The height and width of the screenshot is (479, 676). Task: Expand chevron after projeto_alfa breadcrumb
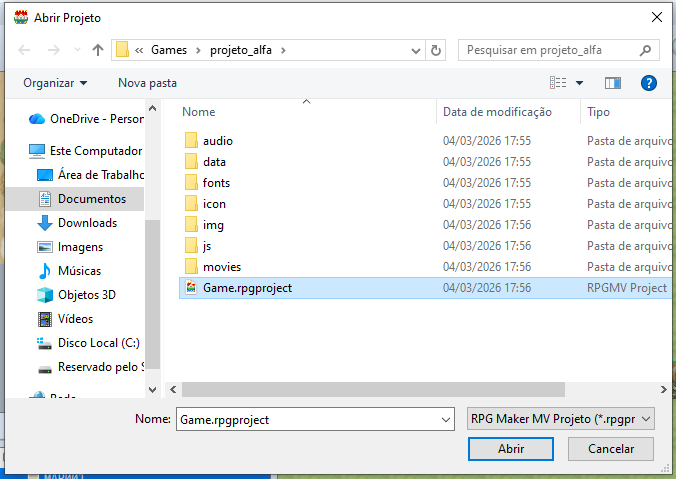point(283,50)
